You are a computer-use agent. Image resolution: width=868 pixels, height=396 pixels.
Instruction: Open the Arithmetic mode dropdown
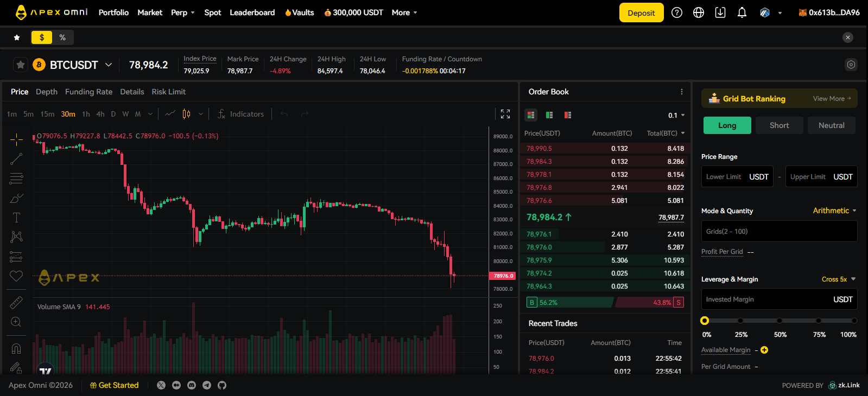834,210
